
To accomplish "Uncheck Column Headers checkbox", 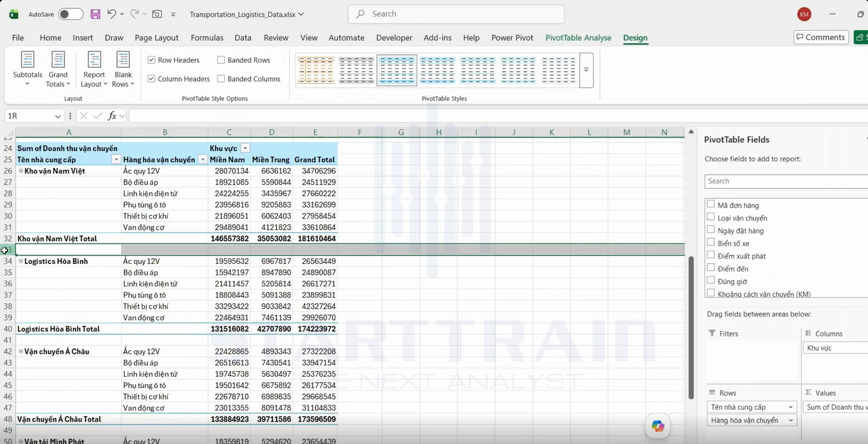I will [x=152, y=79].
